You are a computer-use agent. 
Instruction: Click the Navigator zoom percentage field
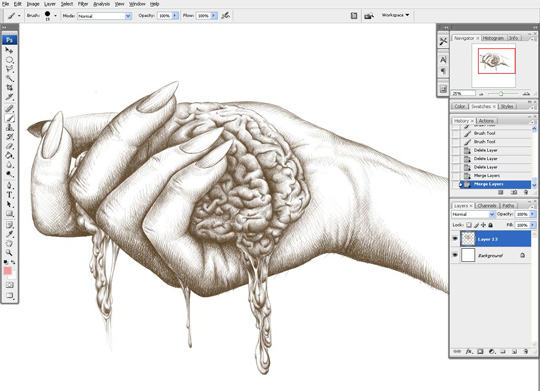tap(464, 93)
